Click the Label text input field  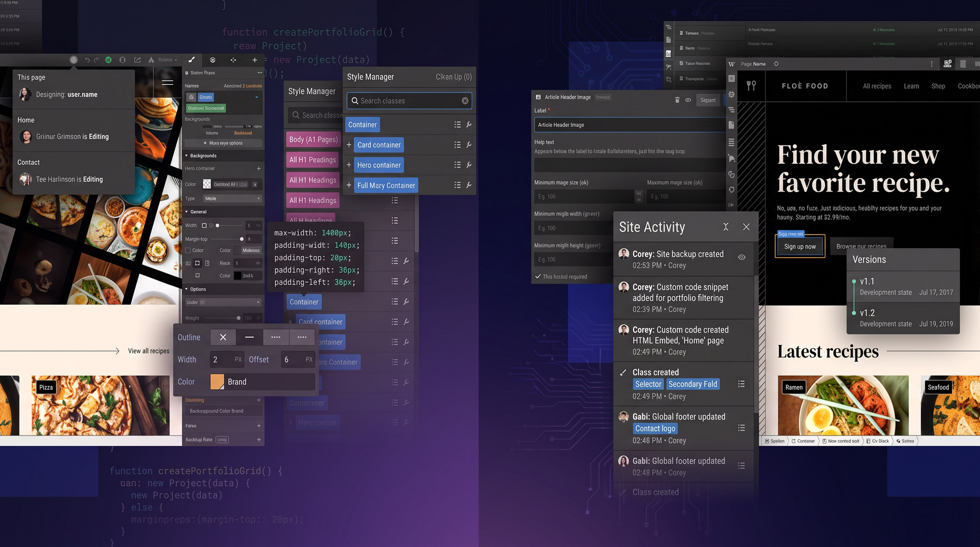[x=630, y=125]
